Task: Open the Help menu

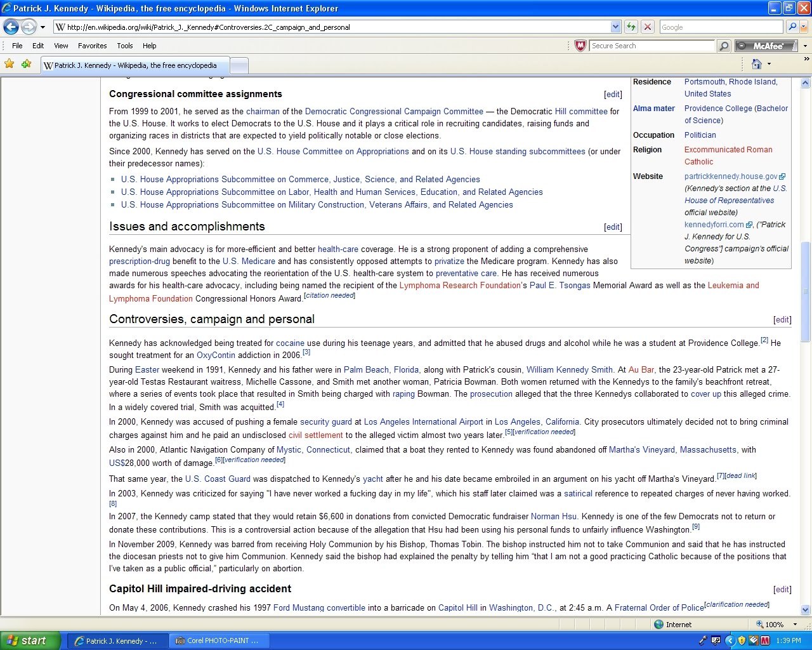Action: click(x=149, y=46)
